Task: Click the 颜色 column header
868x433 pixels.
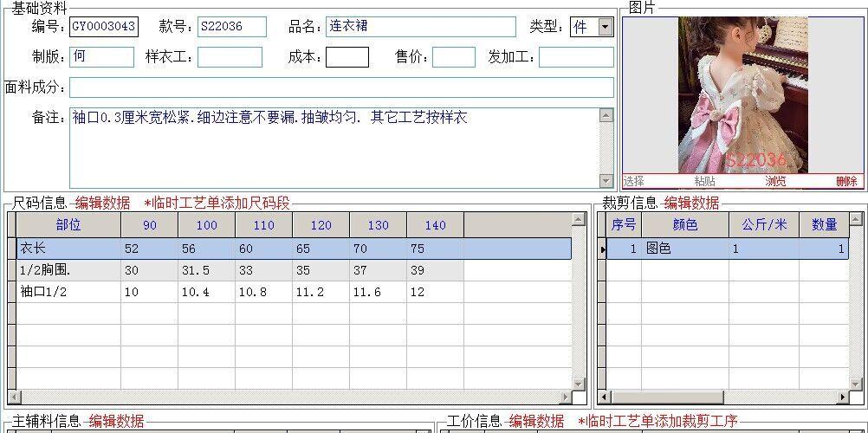Action: point(685,225)
